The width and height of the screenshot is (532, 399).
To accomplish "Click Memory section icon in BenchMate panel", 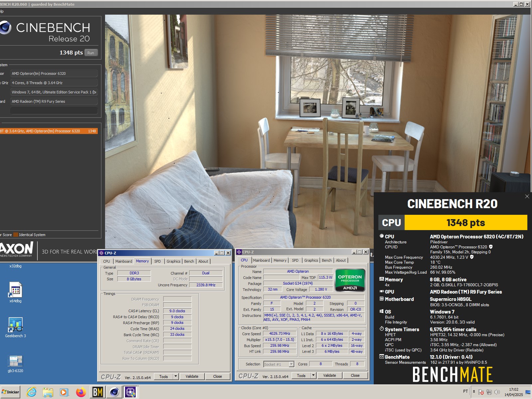I will pos(381,279).
